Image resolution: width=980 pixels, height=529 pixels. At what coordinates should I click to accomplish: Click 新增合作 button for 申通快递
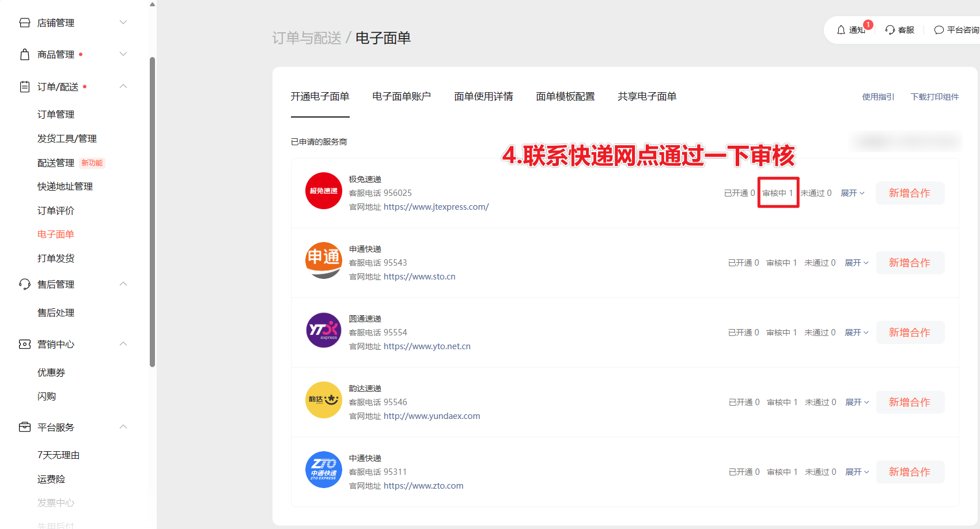tap(910, 263)
